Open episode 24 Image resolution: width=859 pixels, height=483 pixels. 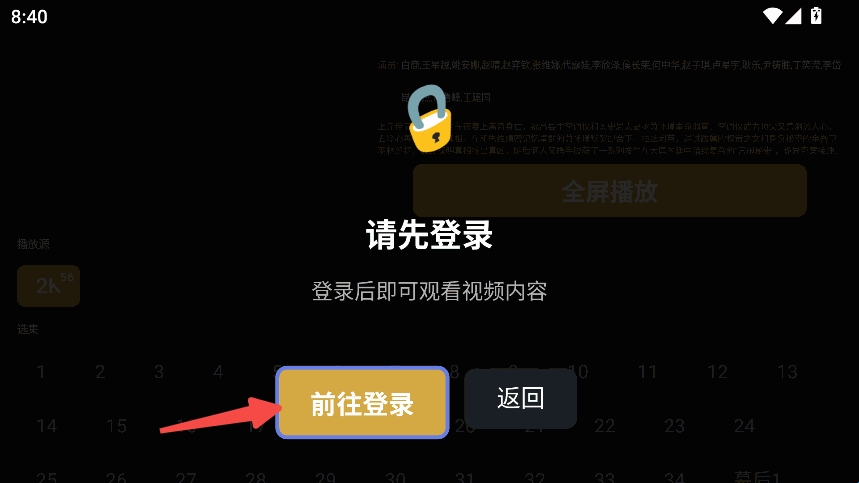tap(745, 426)
